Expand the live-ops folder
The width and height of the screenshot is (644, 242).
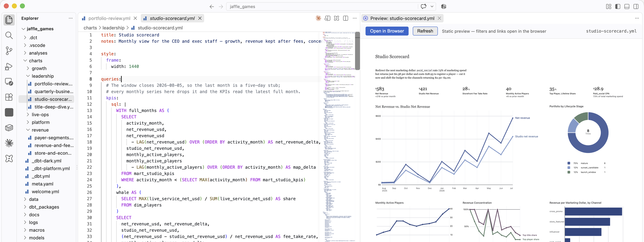coord(28,115)
